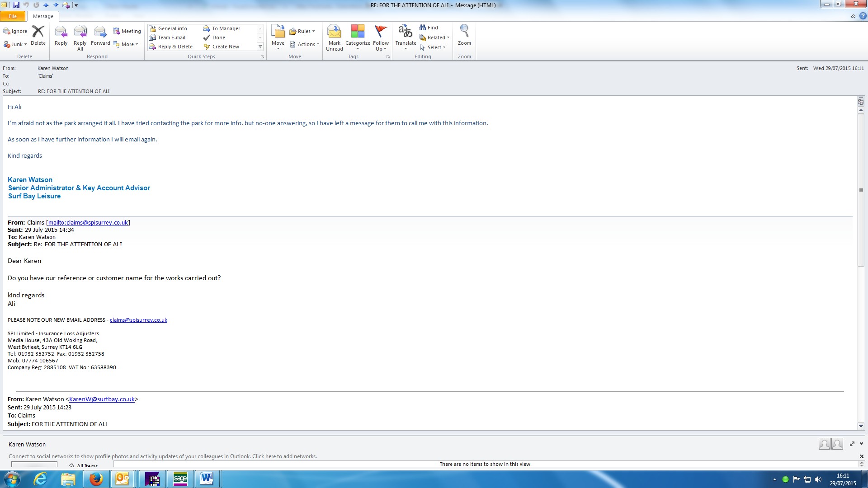Expand the Quick Steps gallery
This screenshot has height=488, width=868.
coord(260,47)
